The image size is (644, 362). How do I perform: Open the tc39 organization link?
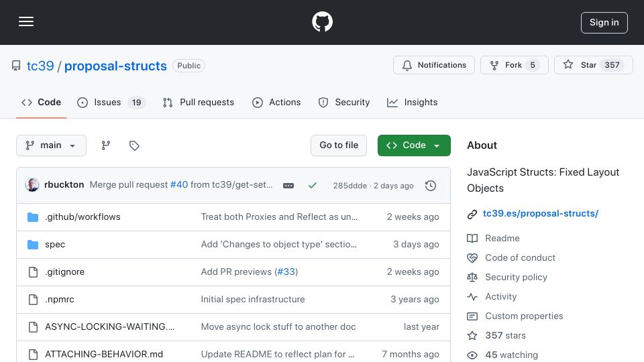40,66
